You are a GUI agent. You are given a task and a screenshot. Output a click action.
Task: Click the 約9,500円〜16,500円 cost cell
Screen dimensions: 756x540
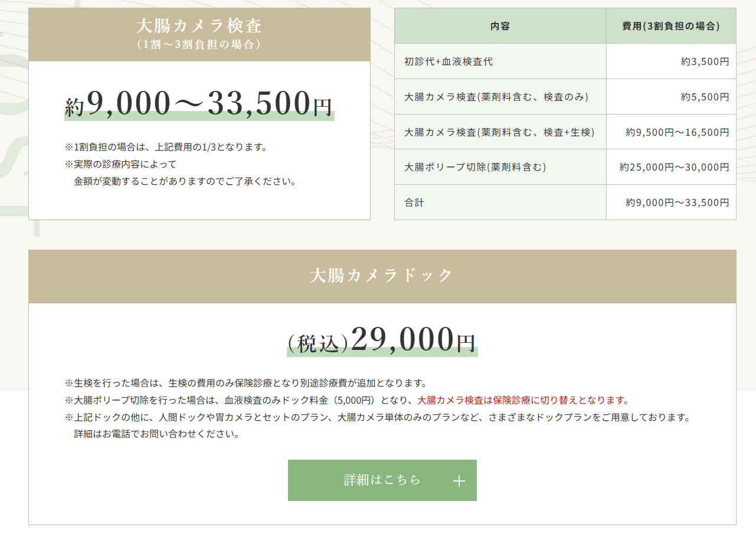coord(677,132)
